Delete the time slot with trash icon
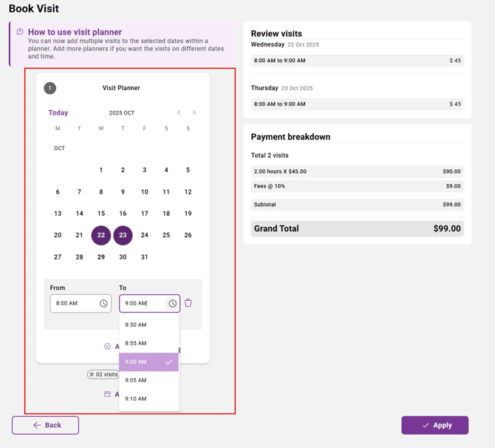The width and height of the screenshot is (495, 448). [x=188, y=303]
